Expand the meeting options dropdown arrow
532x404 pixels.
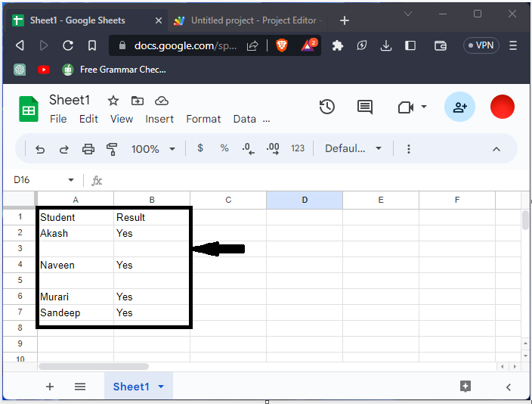[x=424, y=107]
